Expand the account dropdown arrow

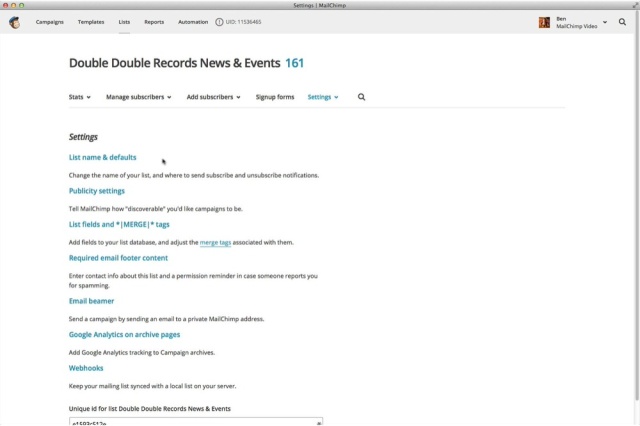pyautogui.click(x=605, y=22)
